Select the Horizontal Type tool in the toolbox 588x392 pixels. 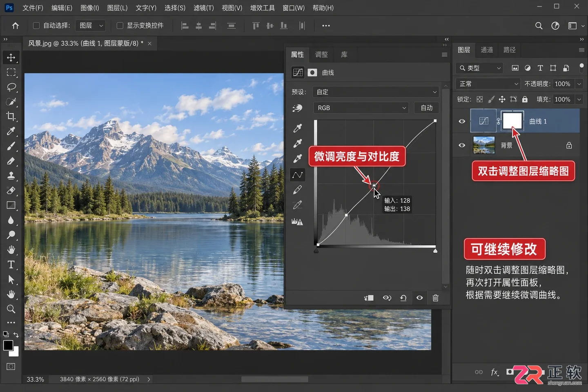pyautogui.click(x=11, y=265)
